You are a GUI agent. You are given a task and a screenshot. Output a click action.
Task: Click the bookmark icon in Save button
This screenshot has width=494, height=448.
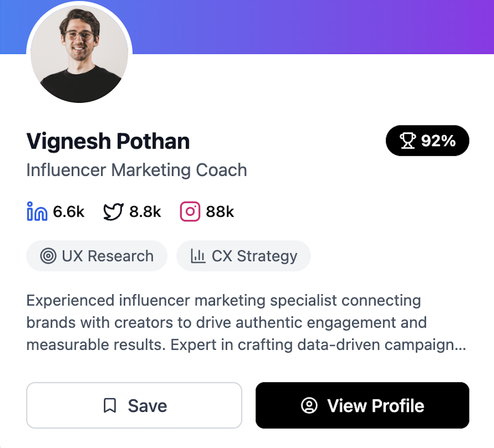tap(110, 406)
